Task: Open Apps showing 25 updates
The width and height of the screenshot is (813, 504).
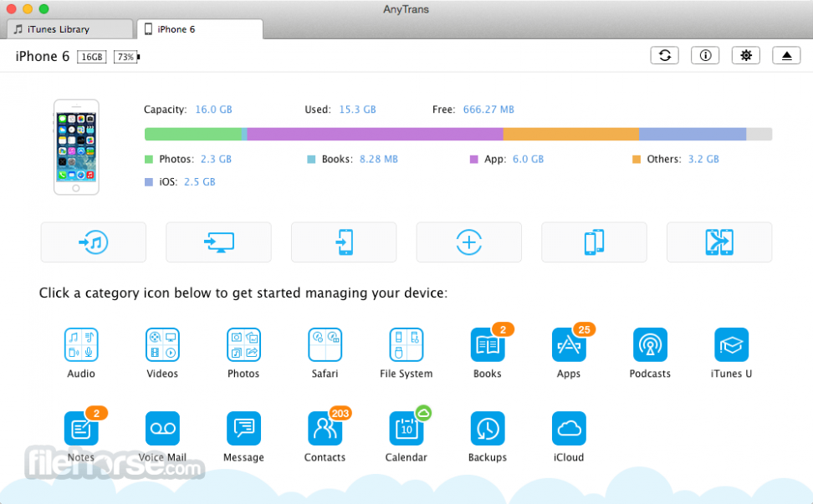Action: [568, 344]
